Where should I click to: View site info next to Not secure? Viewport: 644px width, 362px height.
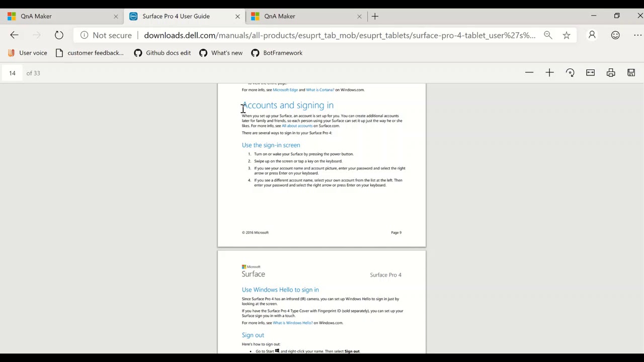[x=84, y=35]
